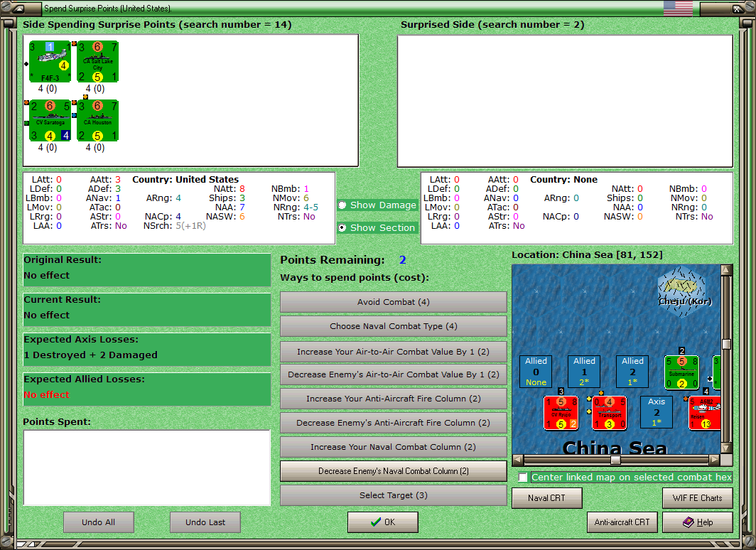
Task: Click the China Sea map label
Action: (x=615, y=448)
